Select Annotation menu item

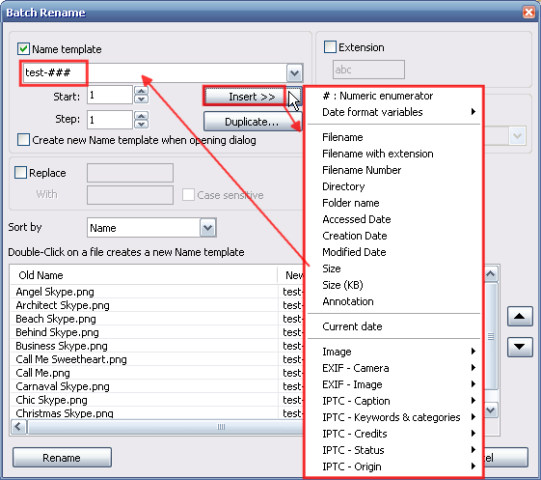394,301
